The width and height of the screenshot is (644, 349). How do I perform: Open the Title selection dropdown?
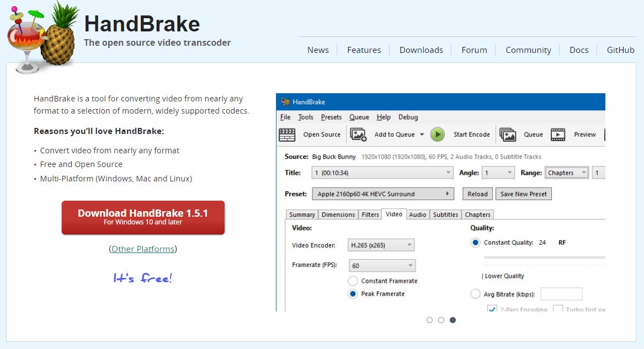[x=382, y=173]
